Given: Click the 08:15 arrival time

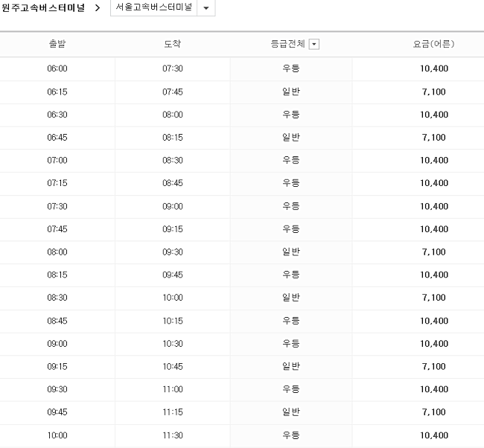Looking at the screenshot, I should tap(173, 138).
